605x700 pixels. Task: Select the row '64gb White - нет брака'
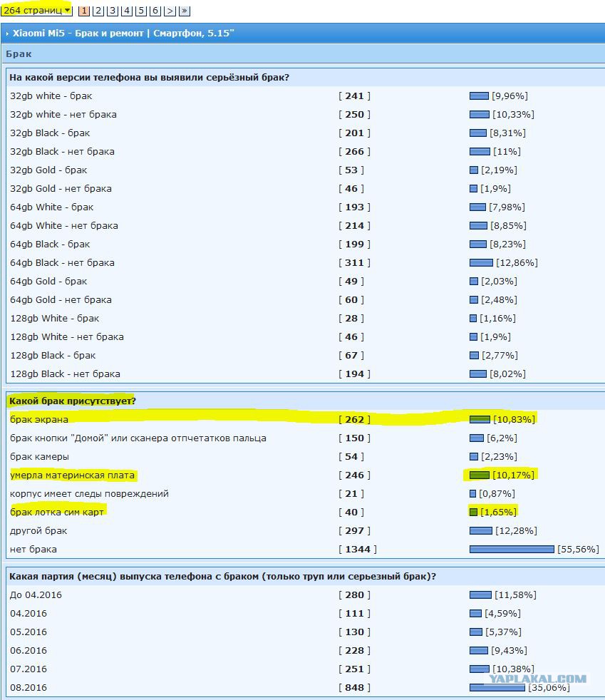(305, 225)
